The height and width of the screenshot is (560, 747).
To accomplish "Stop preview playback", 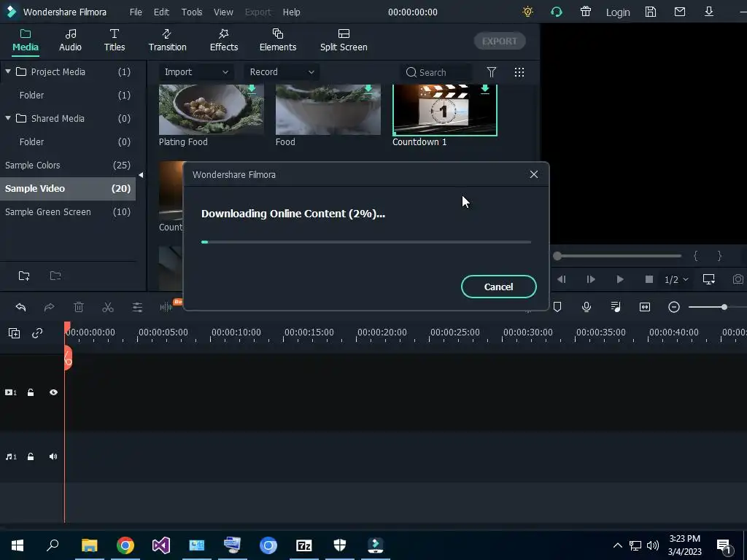I will 649,279.
